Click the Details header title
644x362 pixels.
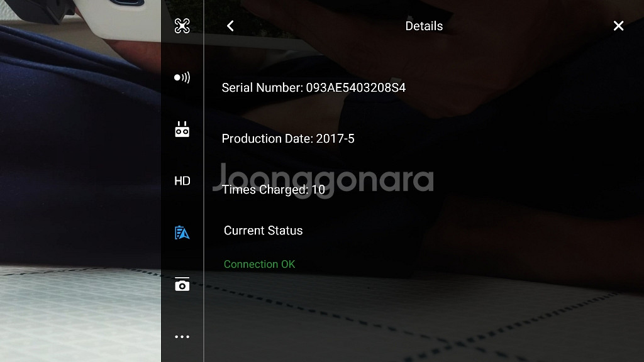(x=424, y=26)
